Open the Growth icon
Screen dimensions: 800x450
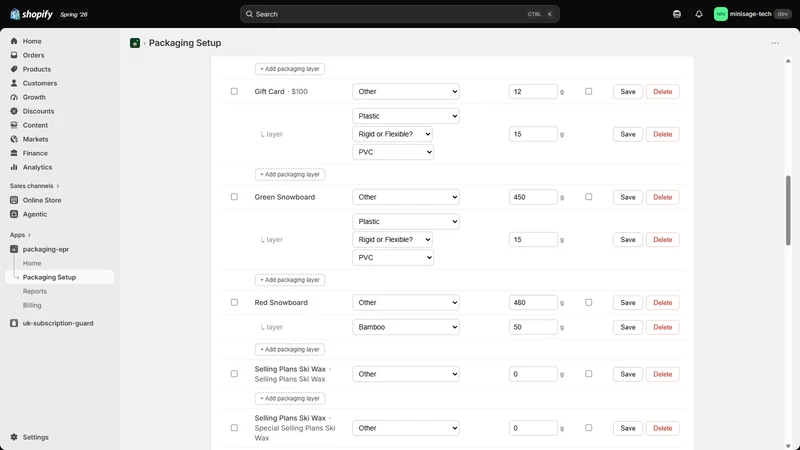tap(14, 97)
